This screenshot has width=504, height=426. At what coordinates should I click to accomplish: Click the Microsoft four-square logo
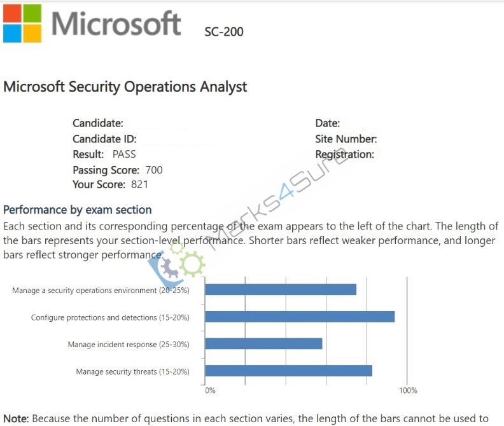(22, 23)
